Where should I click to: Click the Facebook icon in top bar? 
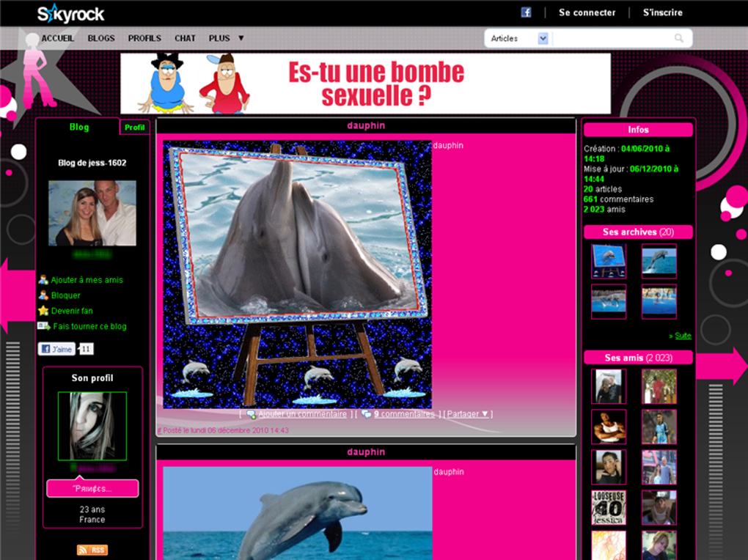coord(526,12)
